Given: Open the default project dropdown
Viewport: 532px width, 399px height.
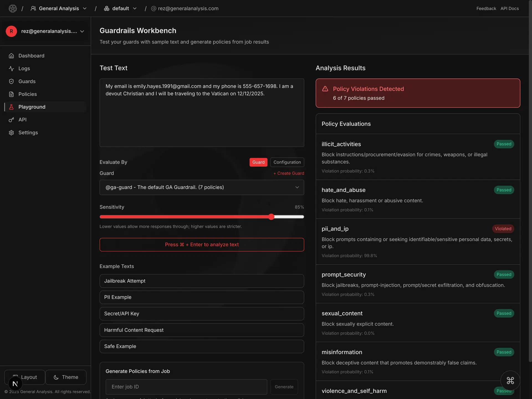Looking at the screenshot, I should point(121,9).
